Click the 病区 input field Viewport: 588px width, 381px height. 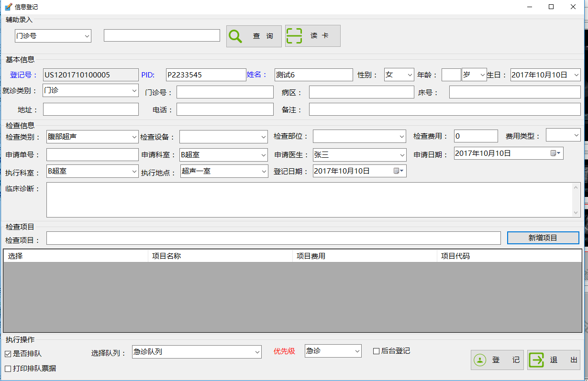tap(361, 92)
